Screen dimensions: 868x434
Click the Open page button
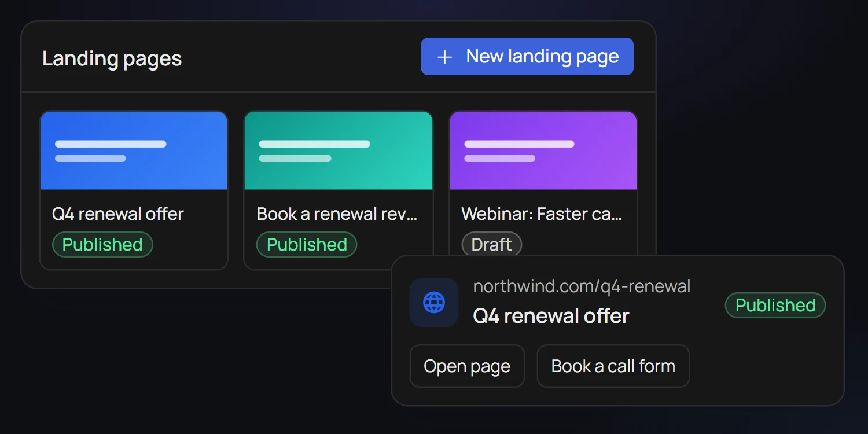[467, 366]
